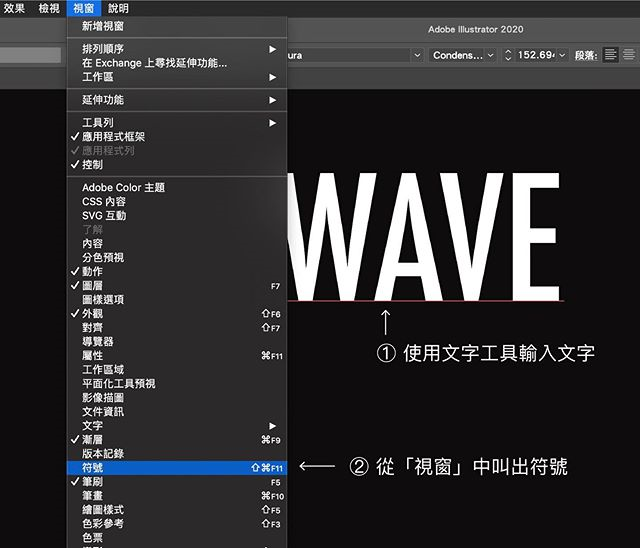Image resolution: width=640 pixels, height=548 pixels.
Task: Open the 色票 panel
Action: pos(177,537)
